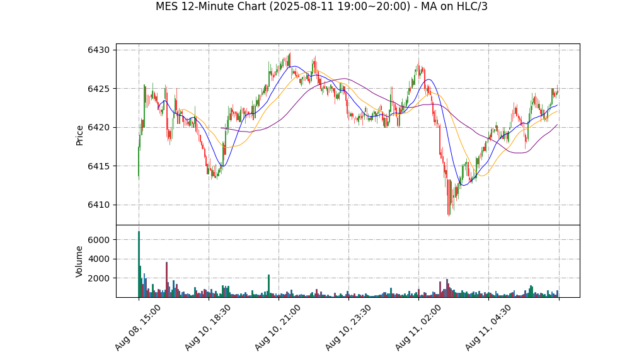Click the Price axis title
The width and height of the screenshot is (644, 362).
pos(79,135)
